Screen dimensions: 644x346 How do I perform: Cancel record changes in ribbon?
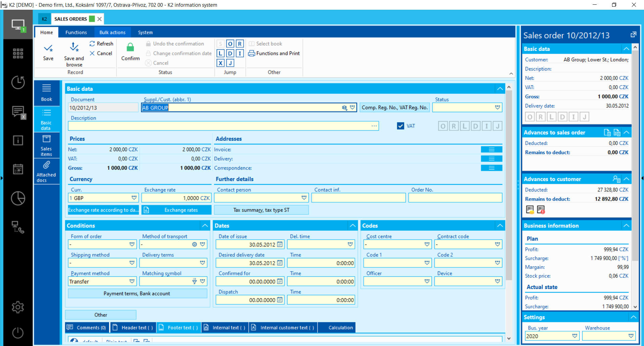click(101, 53)
